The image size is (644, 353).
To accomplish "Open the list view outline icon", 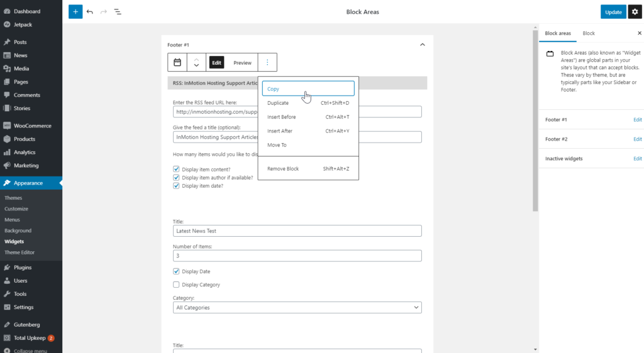I will (x=118, y=12).
